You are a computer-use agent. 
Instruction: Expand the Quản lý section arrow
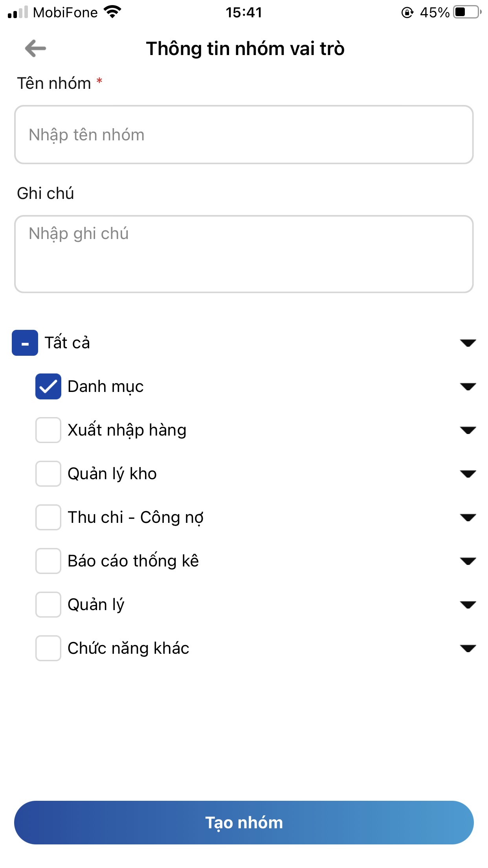(468, 605)
